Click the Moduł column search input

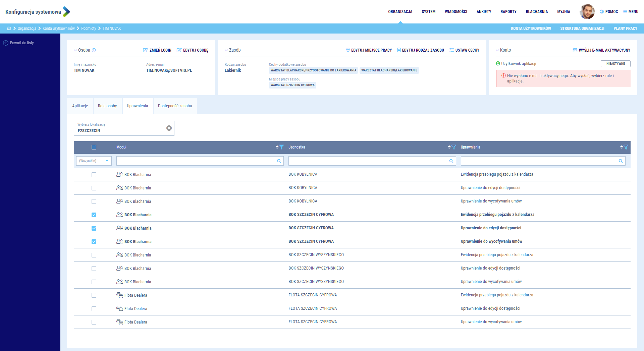[196, 161]
